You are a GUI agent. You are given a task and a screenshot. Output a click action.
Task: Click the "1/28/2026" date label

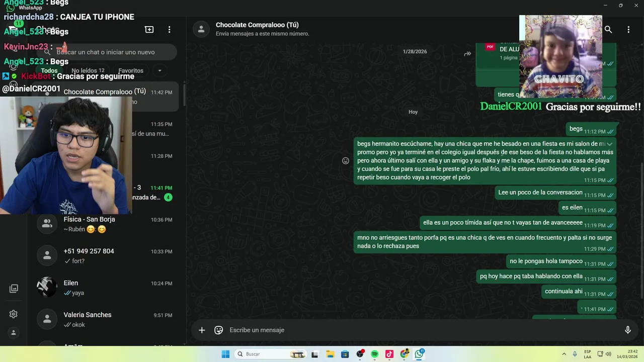click(x=415, y=52)
